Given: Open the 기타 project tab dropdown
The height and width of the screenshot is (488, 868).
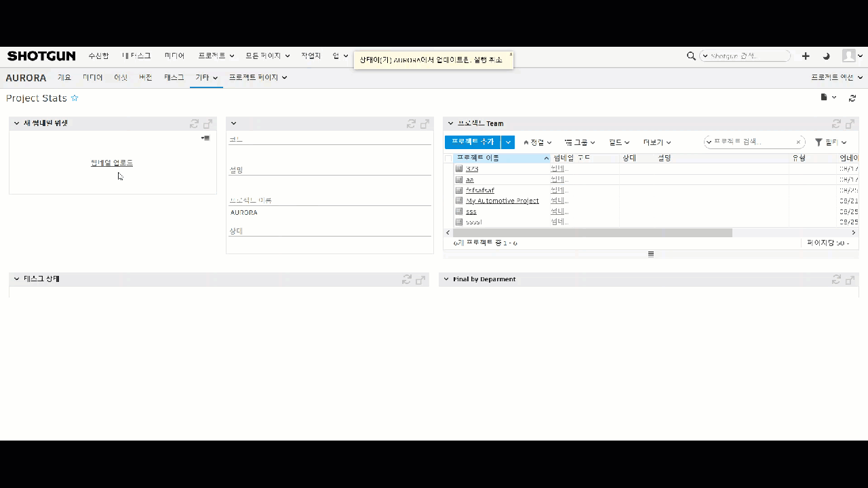Looking at the screenshot, I should [x=207, y=78].
